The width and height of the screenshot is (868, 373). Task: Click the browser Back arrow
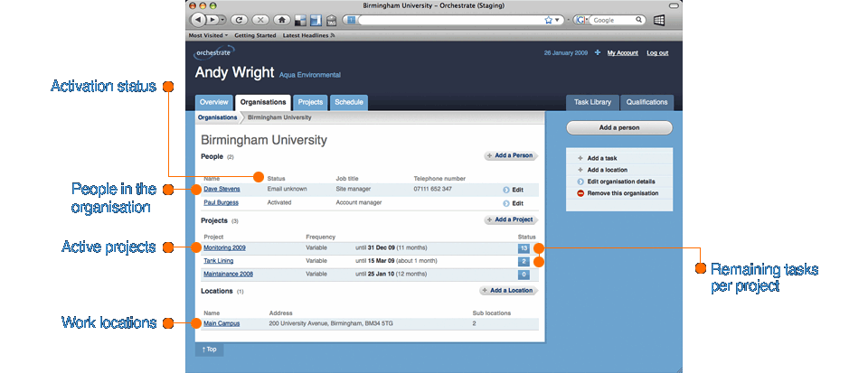coord(198,19)
